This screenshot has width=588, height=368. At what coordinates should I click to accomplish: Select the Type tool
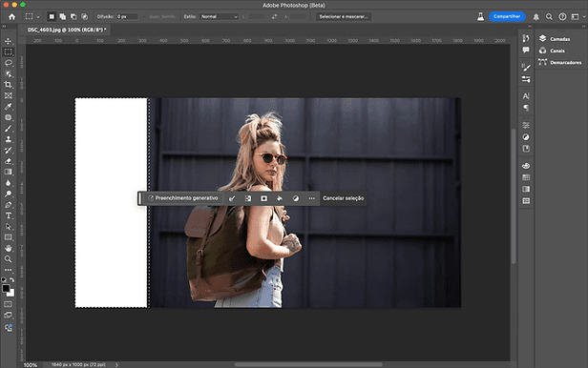pos(8,215)
